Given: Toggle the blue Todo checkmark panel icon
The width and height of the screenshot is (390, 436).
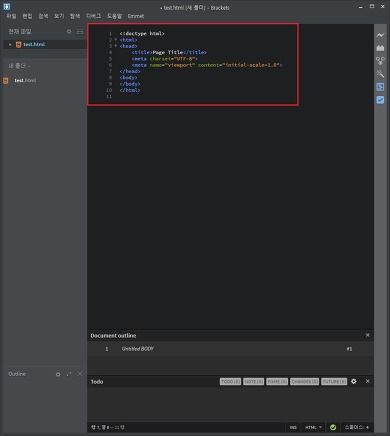Looking at the screenshot, I should click(x=380, y=100).
